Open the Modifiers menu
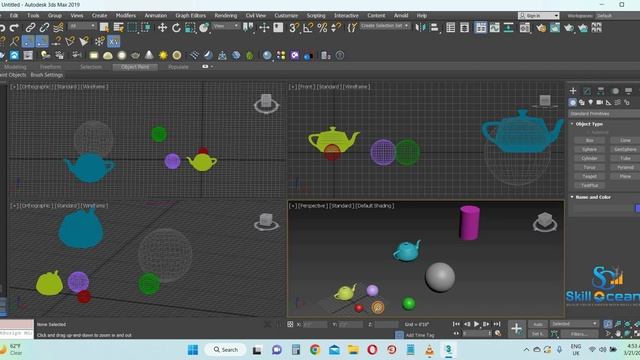This screenshot has width=640, height=360. (125, 16)
